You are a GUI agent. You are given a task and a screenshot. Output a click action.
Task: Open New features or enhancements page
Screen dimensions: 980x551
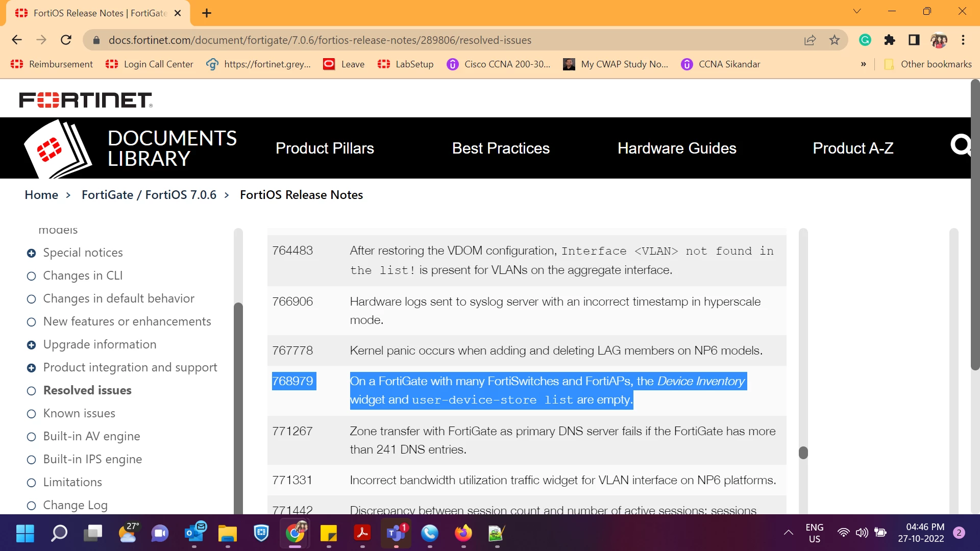[127, 321]
